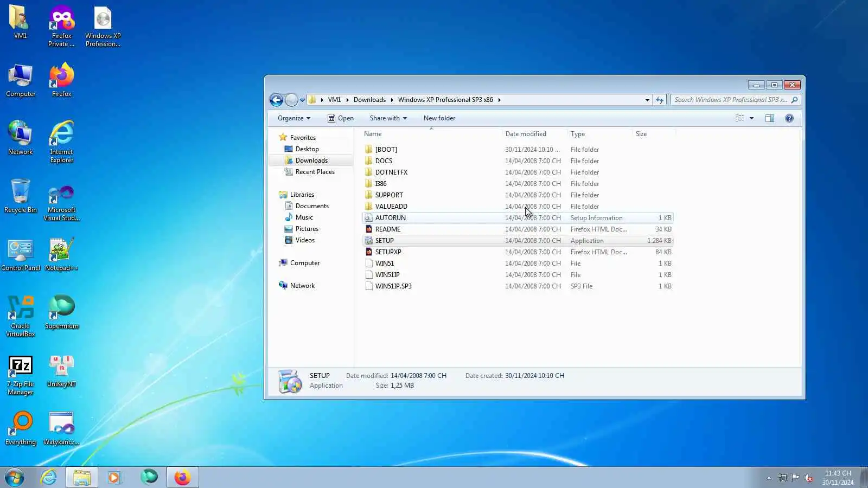Sort by the Type column header
Image resolution: width=868 pixels, height=488 pixels.
pos(599,134)
